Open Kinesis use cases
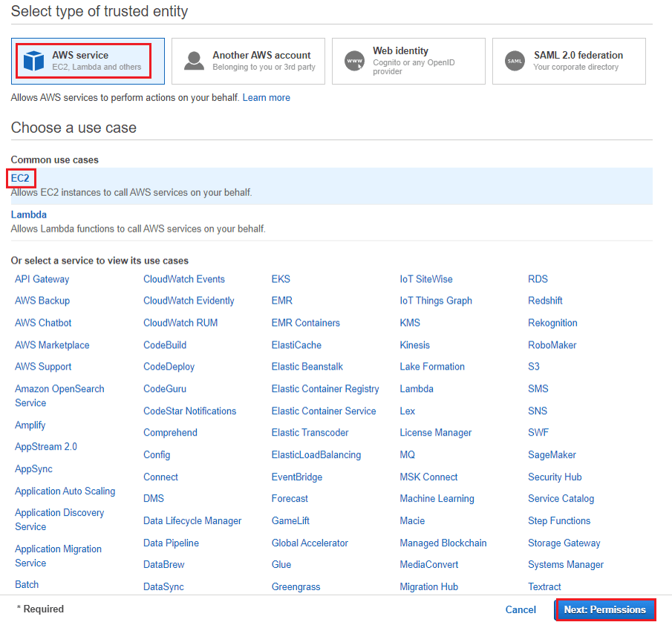Image resolution: width=672 pixels, height=625 pixels. pyautogui.click(x=414, y=344)
